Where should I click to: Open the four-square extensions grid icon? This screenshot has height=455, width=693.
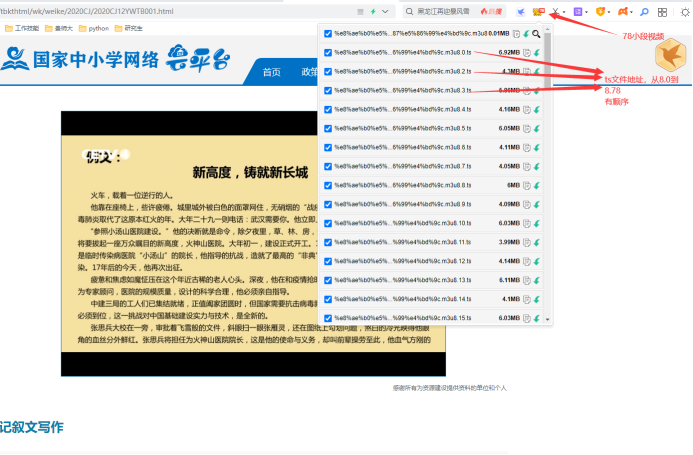click(x=662, y=12)
